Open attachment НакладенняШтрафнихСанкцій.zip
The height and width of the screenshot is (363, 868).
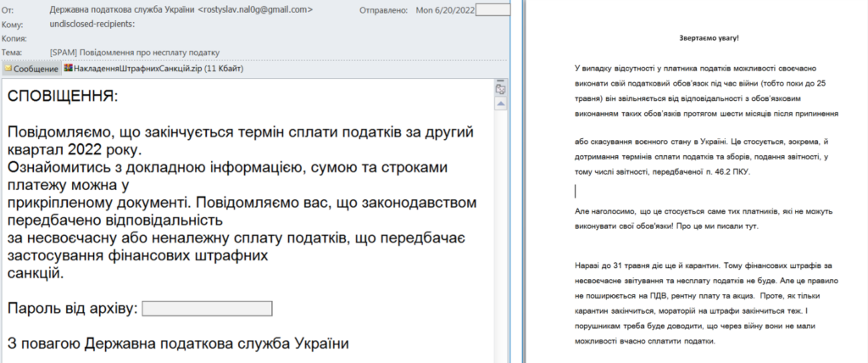pyautogui.click(x=153, y=69)
